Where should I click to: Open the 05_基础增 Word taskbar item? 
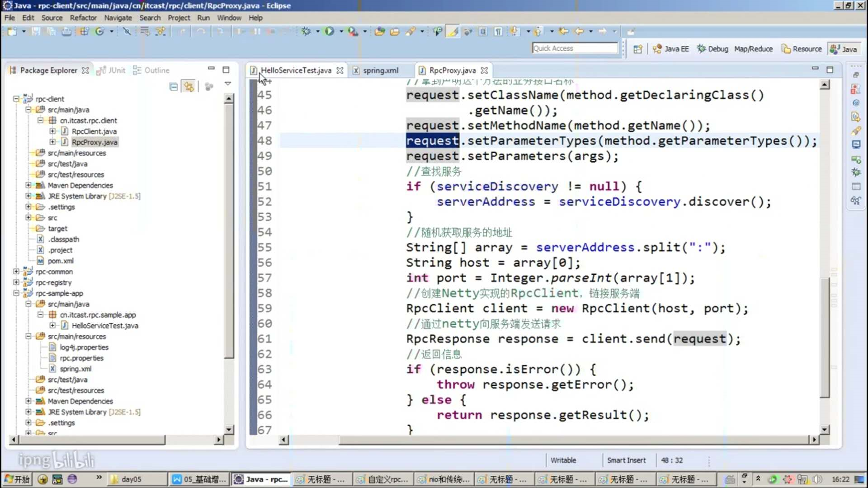pos(199,479)
